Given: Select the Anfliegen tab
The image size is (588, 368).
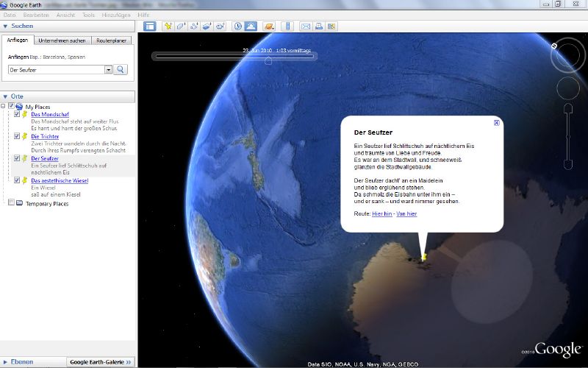Looking at the screenshot, I should click(18, 40).
